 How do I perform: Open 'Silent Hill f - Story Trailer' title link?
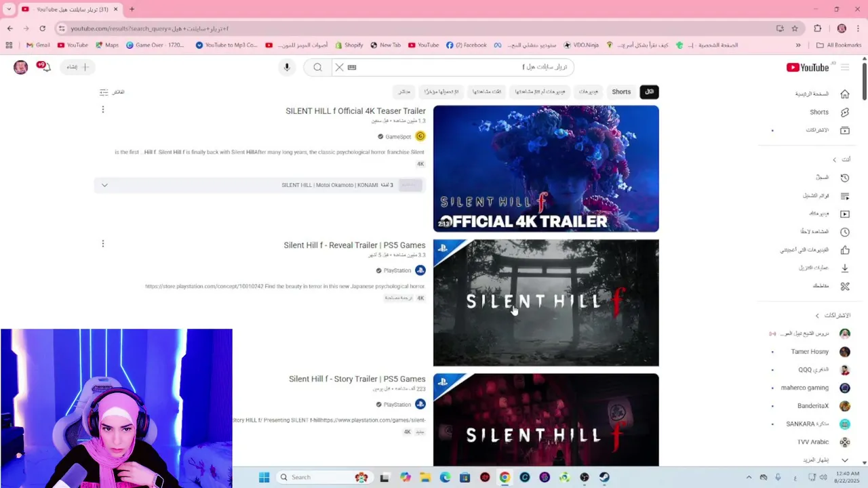pos(357,380)
